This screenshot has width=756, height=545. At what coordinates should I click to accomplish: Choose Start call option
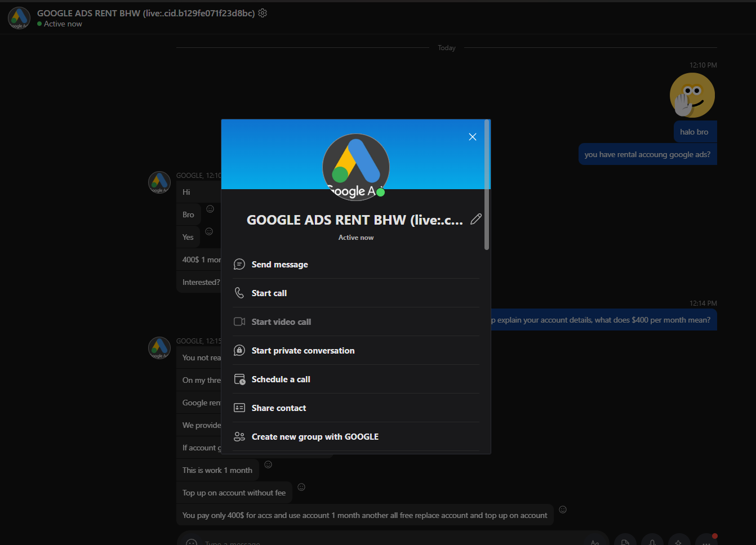[356, 293]
